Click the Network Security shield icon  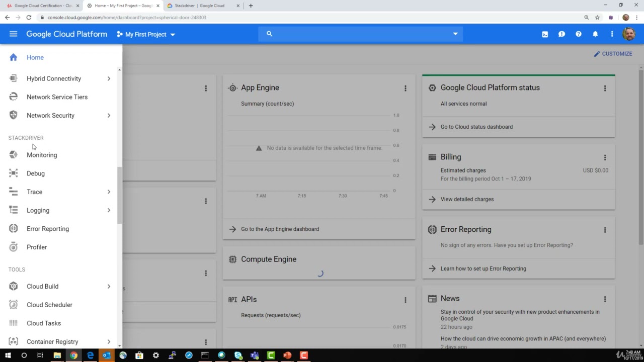click(14, 115)
